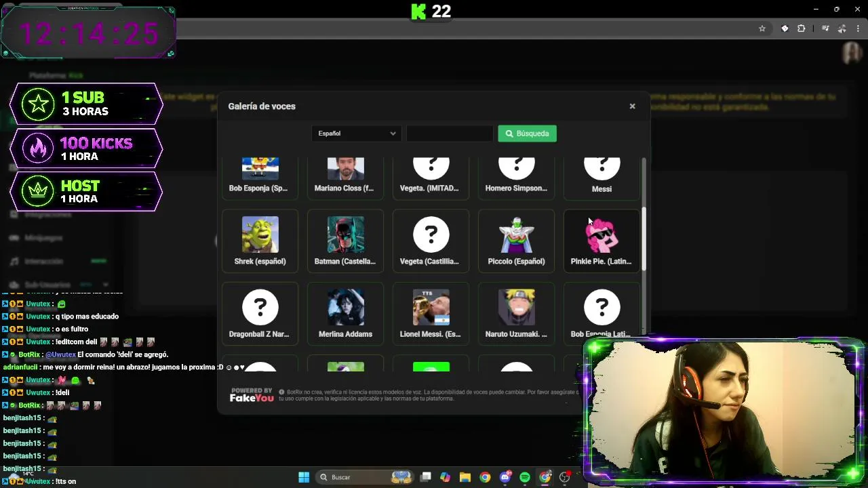Viewport: 868px width, 488px height.
Task: Open the Windows Start menu
Action: pyautogui.click(x=304, y=477)
